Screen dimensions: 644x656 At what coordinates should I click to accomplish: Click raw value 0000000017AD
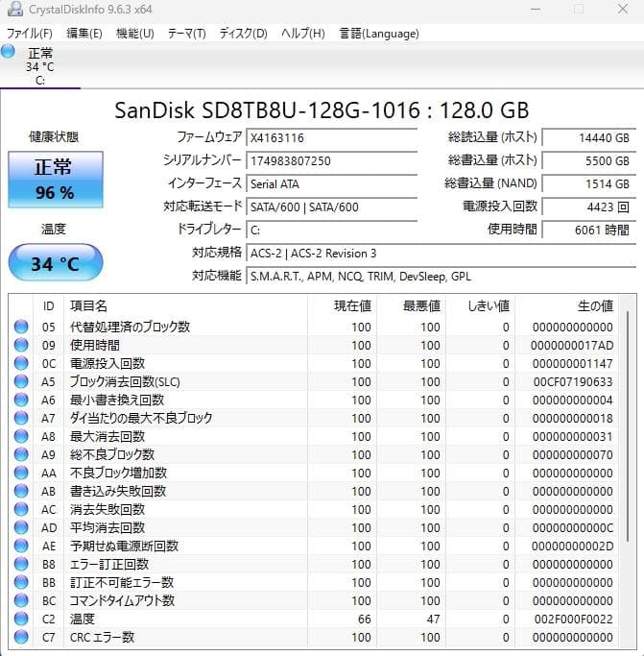[x=572, y=345]
